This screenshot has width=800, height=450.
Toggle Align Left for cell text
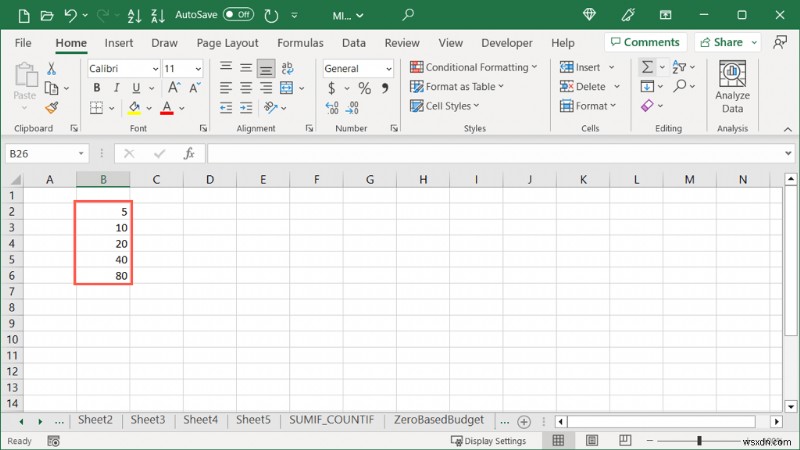pyautogui.click(x=226, y=88)
